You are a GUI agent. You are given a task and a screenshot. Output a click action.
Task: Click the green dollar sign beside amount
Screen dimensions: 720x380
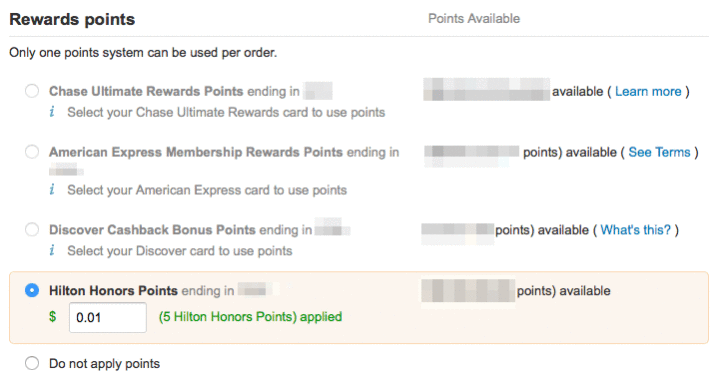(x=53, y=317)
